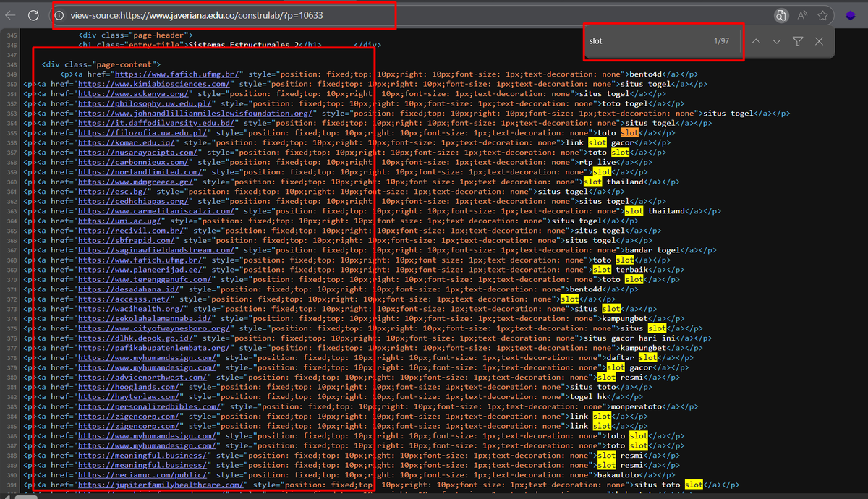Follow the philosophy.uw.edu.pl link
The height and width of the screenshot is (499, 868).
pyautogui.click(x=146, y=103)
